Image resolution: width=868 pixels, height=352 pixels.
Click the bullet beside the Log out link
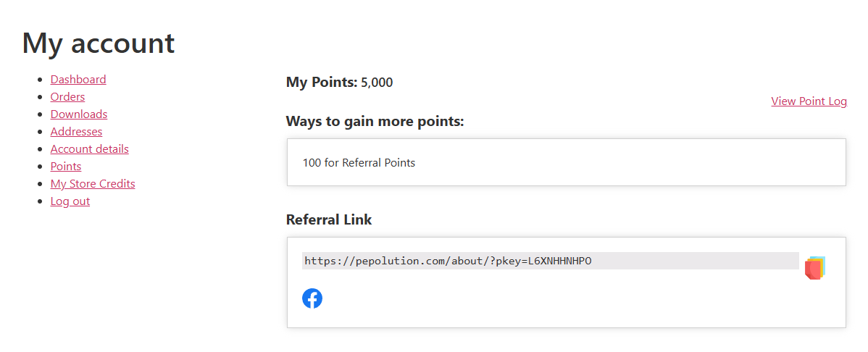tap(39, 201)
